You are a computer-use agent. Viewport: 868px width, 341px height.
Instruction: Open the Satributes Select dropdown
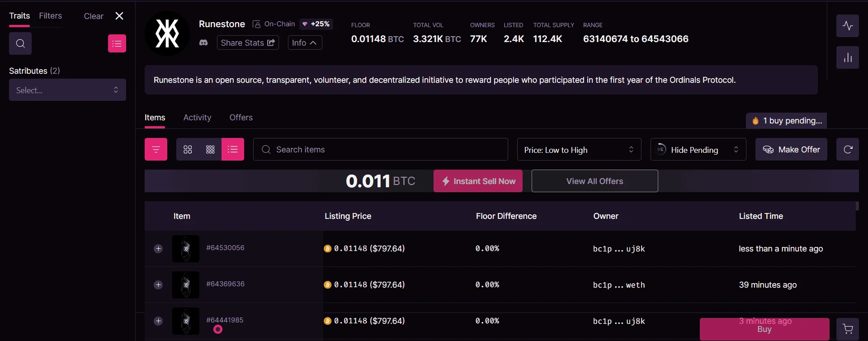pos(67,90)
